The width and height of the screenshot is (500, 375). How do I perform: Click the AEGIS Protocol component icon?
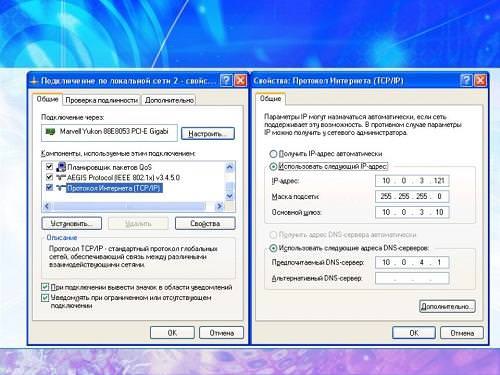pos(61,177)
